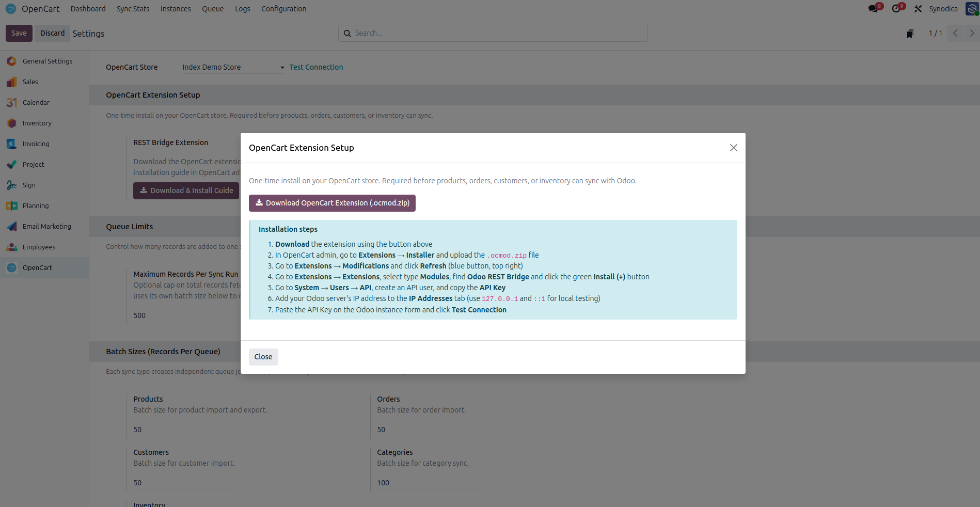Click Download & Install Guide button
The image size is (980, 507).
pos(186,191)
